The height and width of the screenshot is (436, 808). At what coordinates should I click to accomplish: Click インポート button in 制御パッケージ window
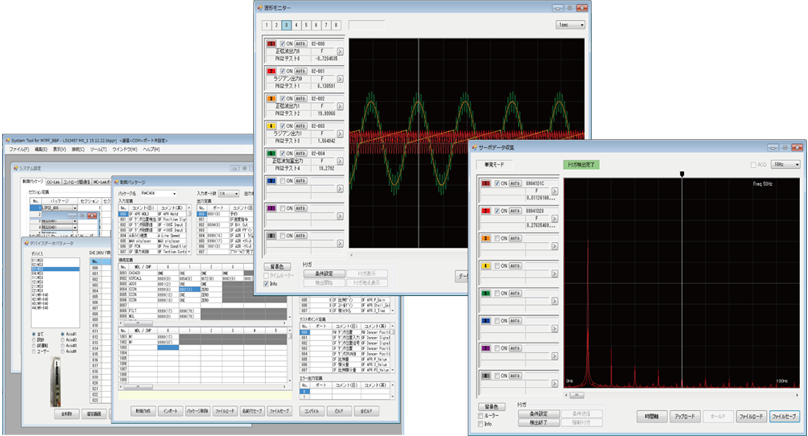pyautogui.click(x=171, y=411)
